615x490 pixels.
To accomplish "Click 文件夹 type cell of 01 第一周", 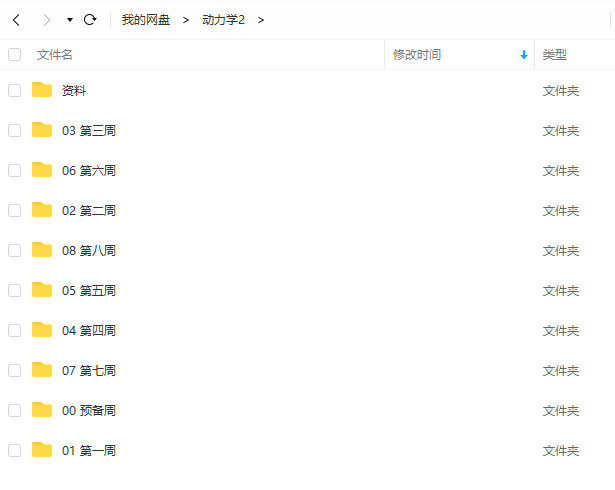I will click(x=561, y=451).
